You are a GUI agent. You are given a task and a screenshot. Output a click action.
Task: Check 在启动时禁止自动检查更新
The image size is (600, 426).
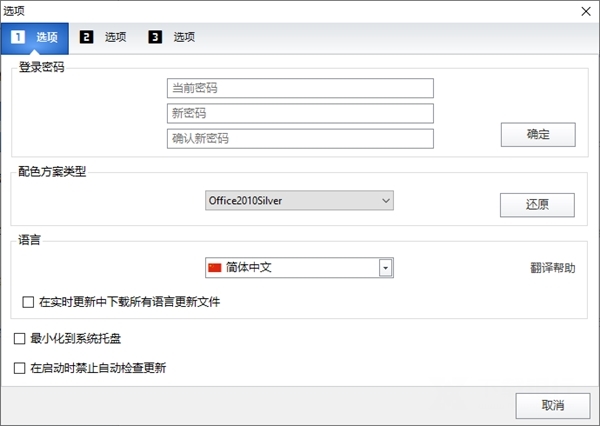(x=20, y=368)
